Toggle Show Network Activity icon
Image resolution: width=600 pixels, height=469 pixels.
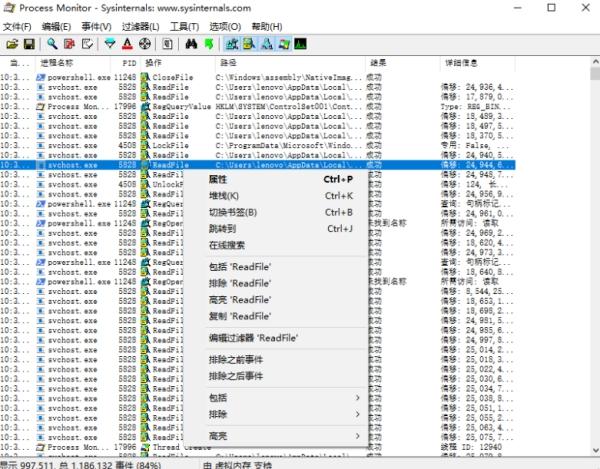pyautogui.click(x=267, y=44)
